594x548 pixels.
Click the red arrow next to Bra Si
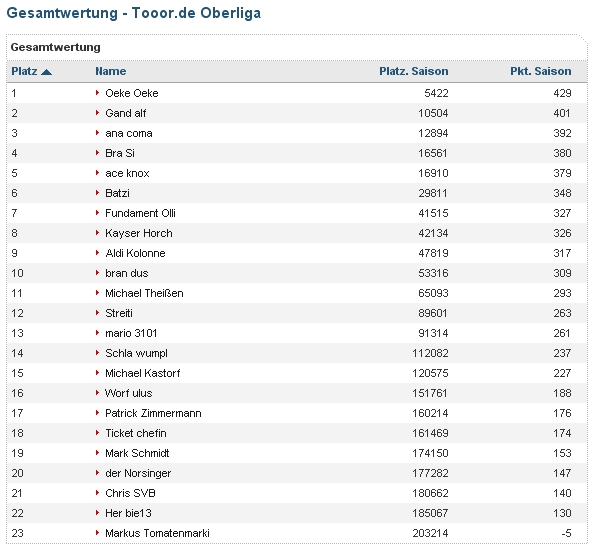(97, 153)
